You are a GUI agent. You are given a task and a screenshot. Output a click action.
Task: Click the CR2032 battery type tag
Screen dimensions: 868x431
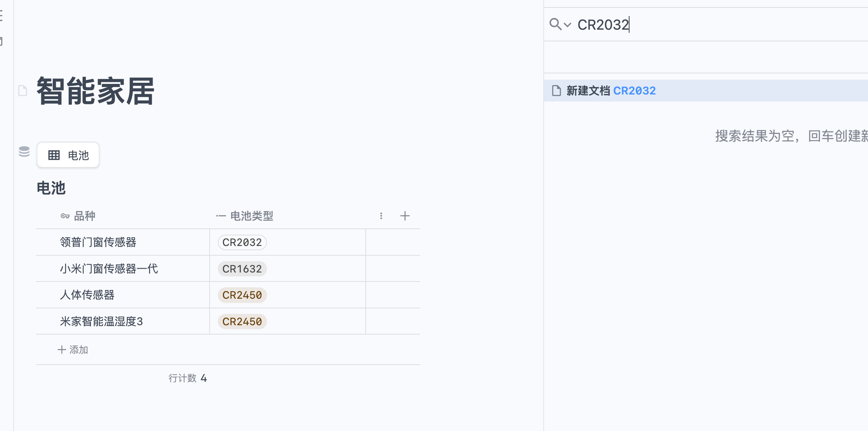click(x=242, y=242)
